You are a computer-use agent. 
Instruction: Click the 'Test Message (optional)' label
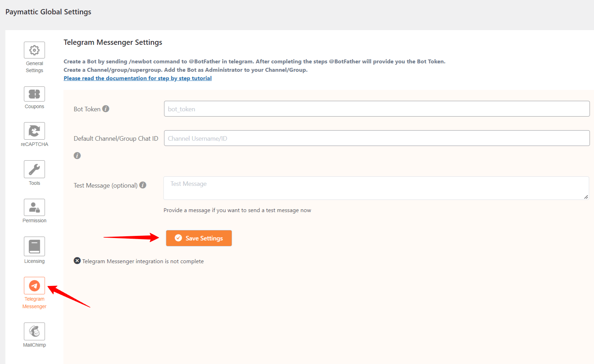105,185
